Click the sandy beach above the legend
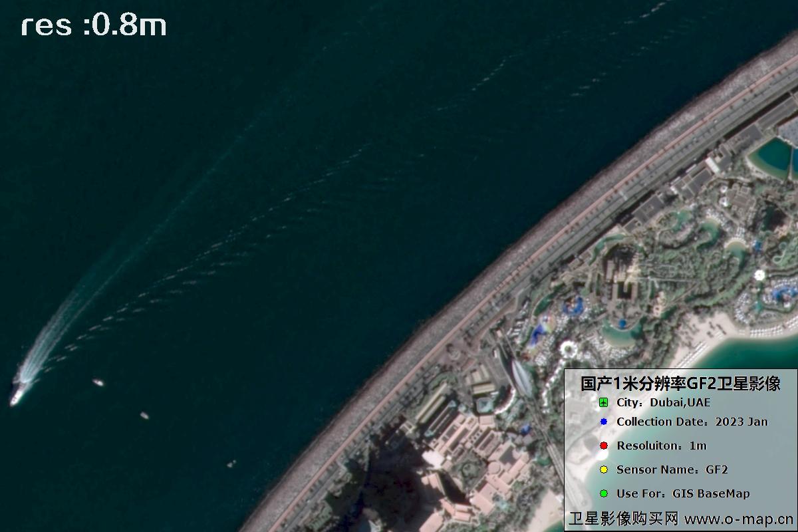 coord(712,329)
